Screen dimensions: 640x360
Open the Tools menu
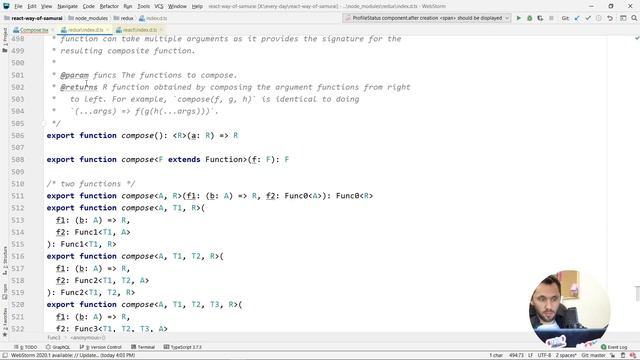pyautogui.click(x=143, y=7)
